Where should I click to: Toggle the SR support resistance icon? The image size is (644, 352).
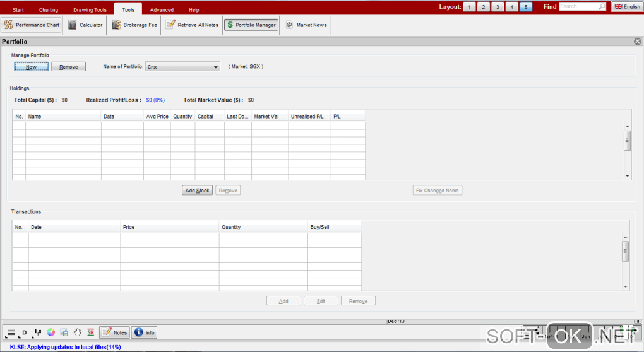pos(91,332)
